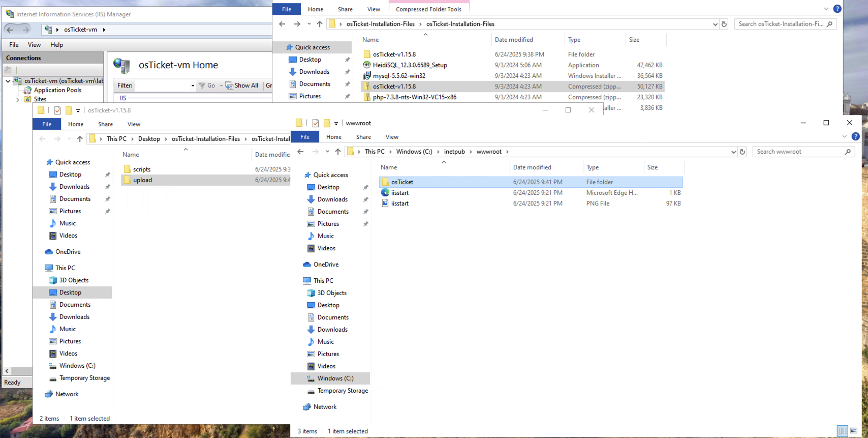Open Compressed Folder Tools tab
This screenshot has height=438, width=868.
tap(428, 9)
